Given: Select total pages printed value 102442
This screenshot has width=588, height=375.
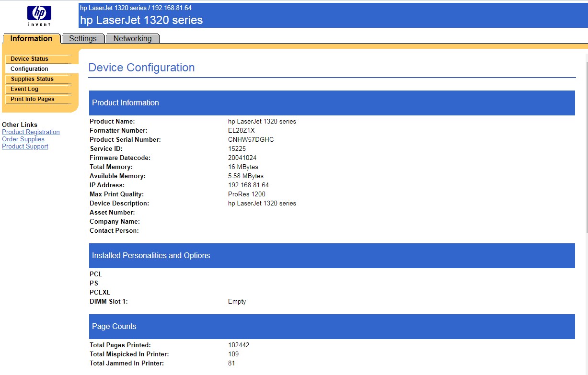Looking at the screenshot, I should click(239, 345).
